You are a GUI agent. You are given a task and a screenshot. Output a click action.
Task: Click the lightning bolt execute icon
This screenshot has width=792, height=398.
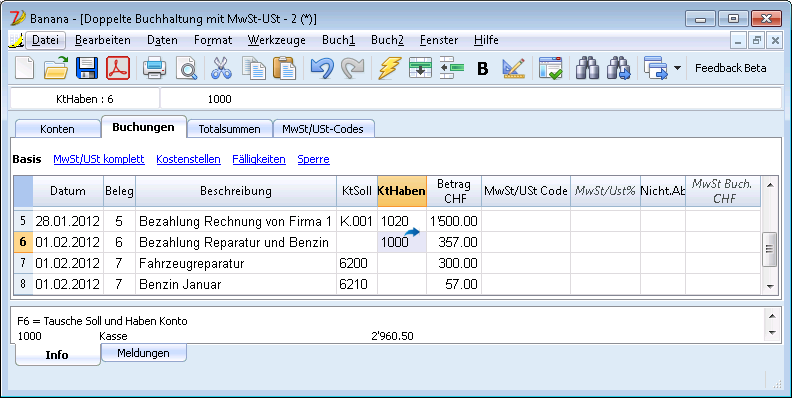tap(389, 68)
